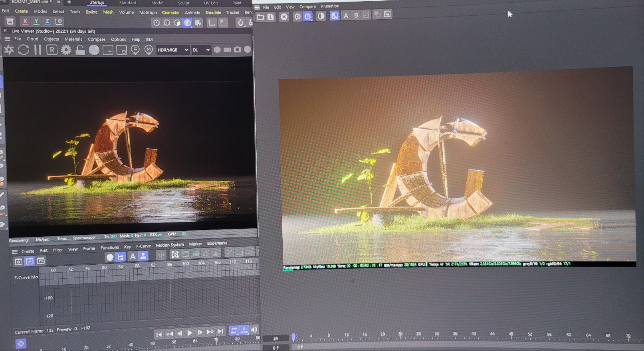Open the Picture Viewer Compare menu
This screenshot has height=351, width=644.
307,7
